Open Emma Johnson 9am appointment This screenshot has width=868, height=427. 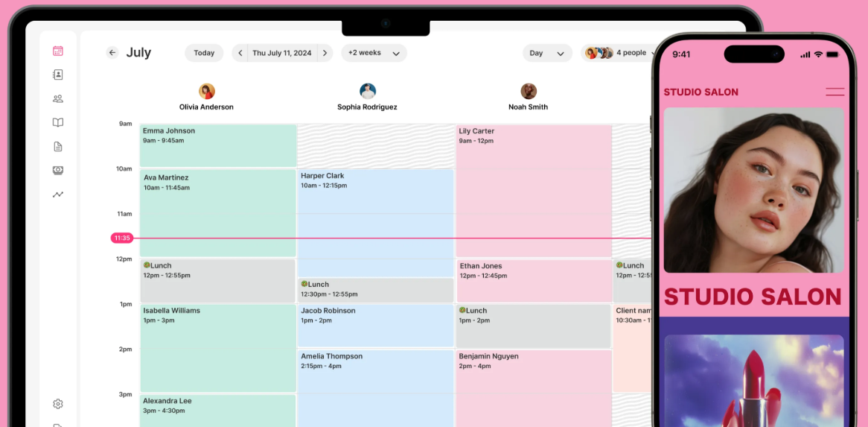click(217, 145)
